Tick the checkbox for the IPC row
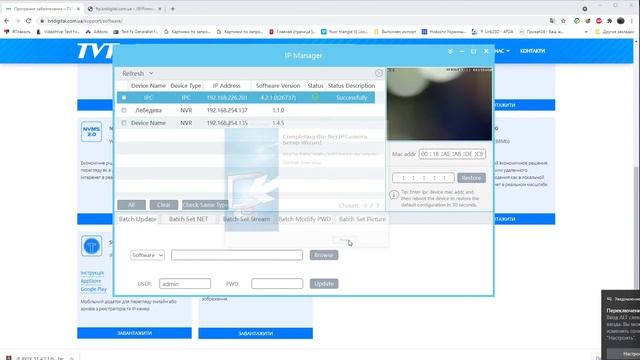Viewport: 640px width, 360px height. 124,98
